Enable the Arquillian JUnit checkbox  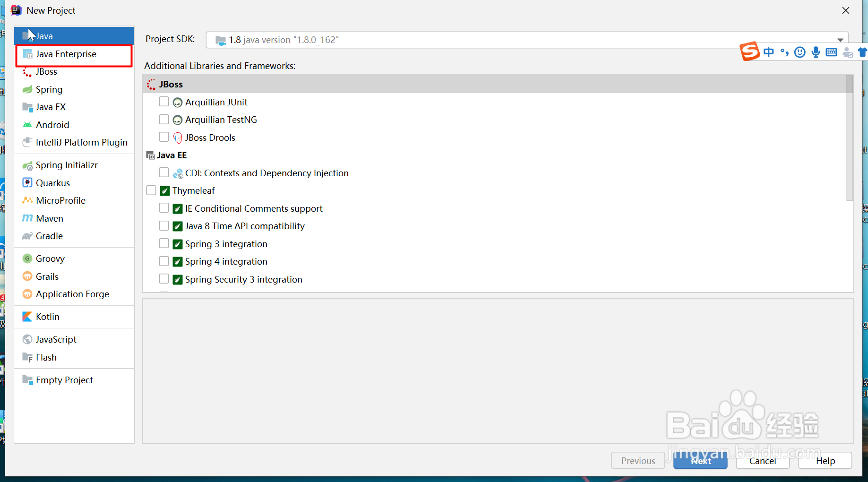tap(164, 102)
